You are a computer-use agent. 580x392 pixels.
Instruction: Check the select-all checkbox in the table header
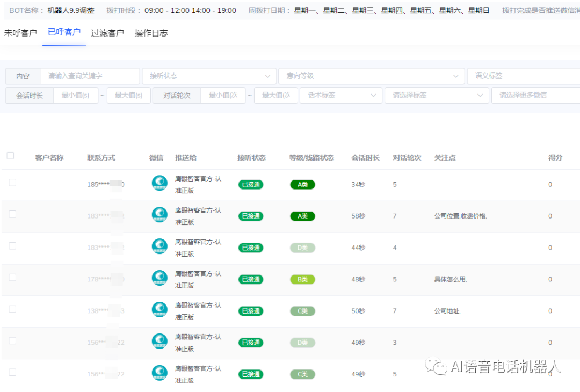point(10,155)
